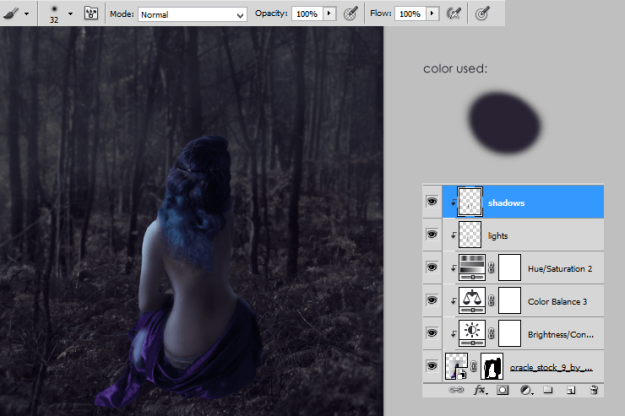Viewport: 625px width, 416px height.
Task: Click the Brightness/Contrast adjustment icon
Action: pyautogui.click(x=472, y=333)
